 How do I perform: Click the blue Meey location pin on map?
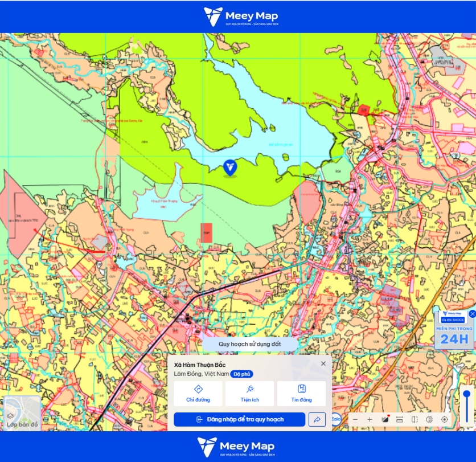click(230, 168)
